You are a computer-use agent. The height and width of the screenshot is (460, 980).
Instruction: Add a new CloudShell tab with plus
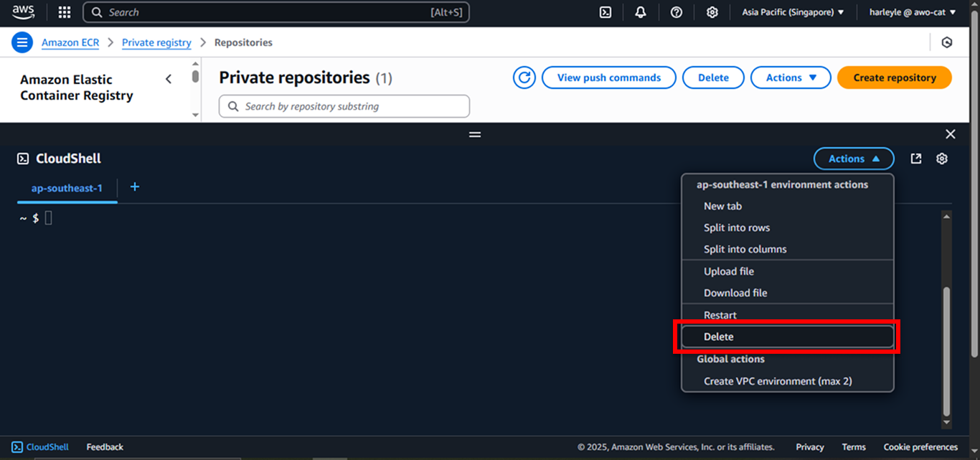click(134, 187)
